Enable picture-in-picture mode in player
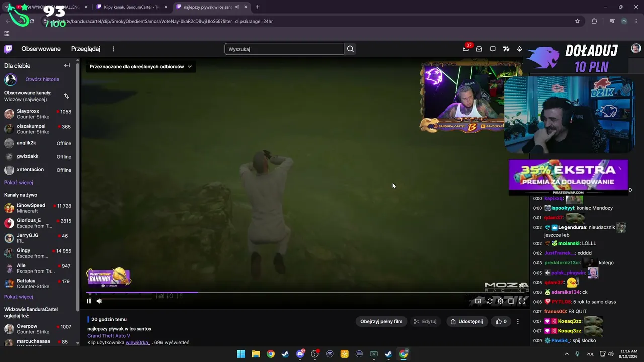This screenshot has height=362, width=644. point(478,301)
